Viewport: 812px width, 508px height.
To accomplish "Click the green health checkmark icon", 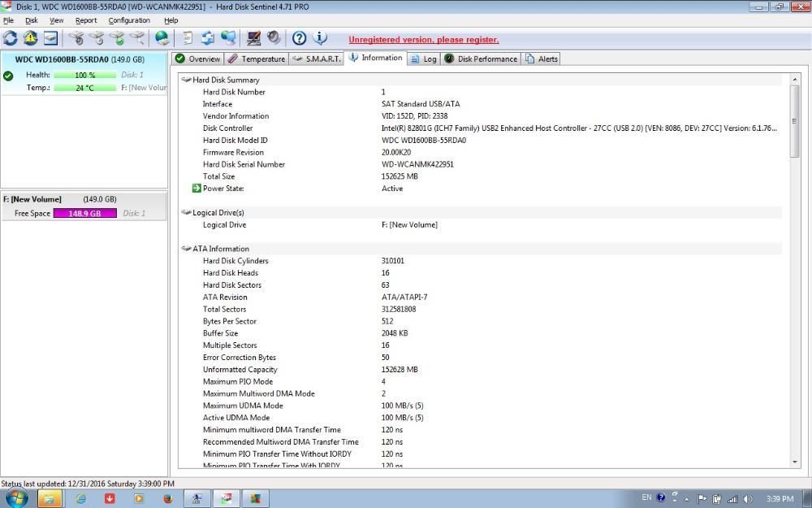I will [x=8, y=76].
